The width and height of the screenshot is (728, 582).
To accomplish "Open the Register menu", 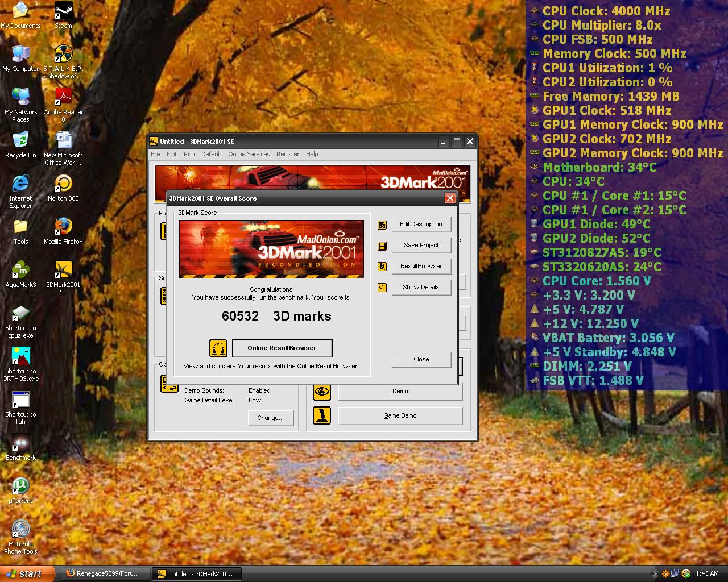I will click(x=288, y=154).
